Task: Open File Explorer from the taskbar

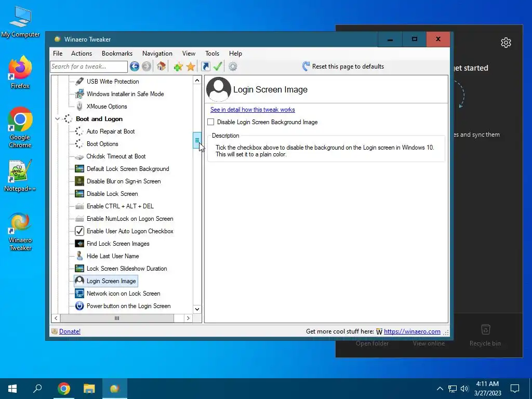Action: pos(89,389)
